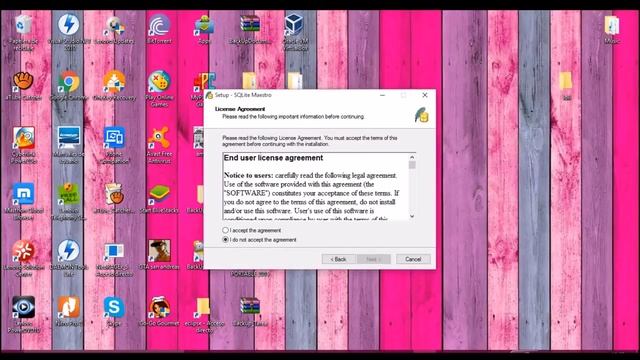Select the Go-Go Gourmet desktop icon

pos(159,307)
